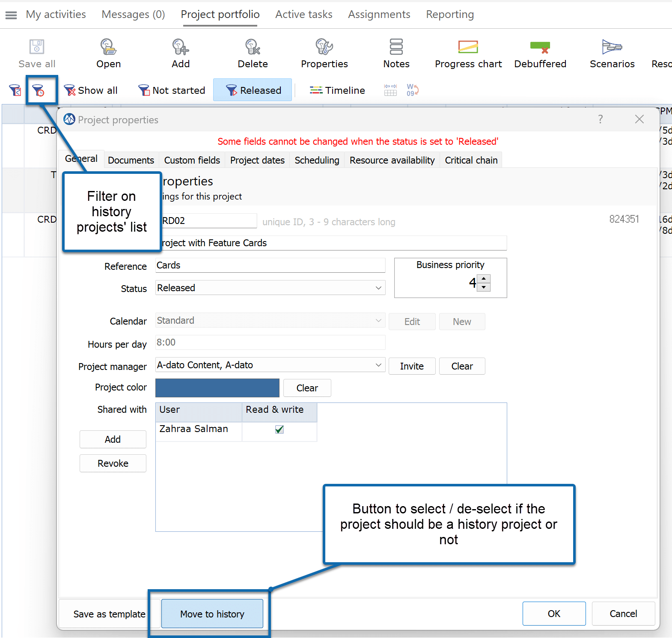This screenshot has height=638, width=672.
Task: Click the Delete project icon
Action: pyautogui.click(x=253, y=47)
